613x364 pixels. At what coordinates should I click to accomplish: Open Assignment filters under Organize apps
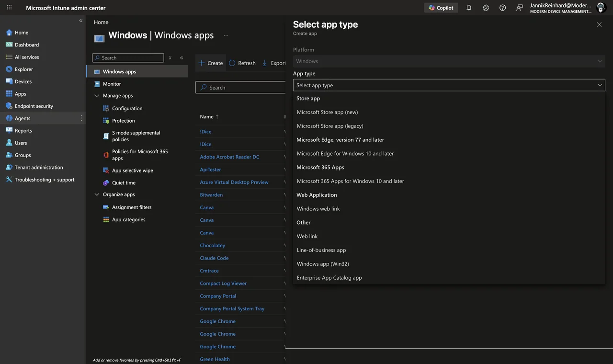pyautogui.click(x=132, y=207)
